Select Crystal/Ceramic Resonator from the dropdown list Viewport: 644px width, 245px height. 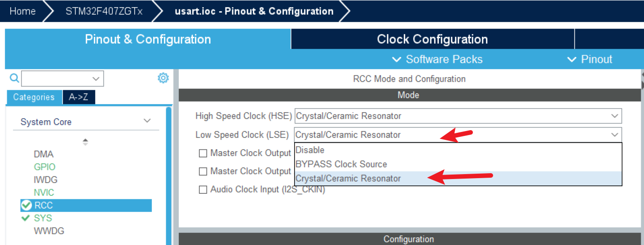348,179
